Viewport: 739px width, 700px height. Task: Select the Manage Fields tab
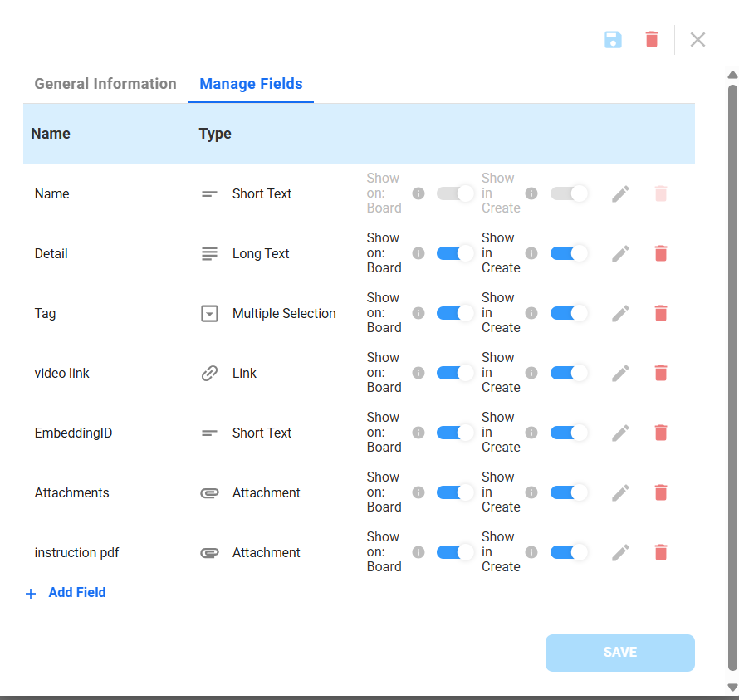click(251, 84)
